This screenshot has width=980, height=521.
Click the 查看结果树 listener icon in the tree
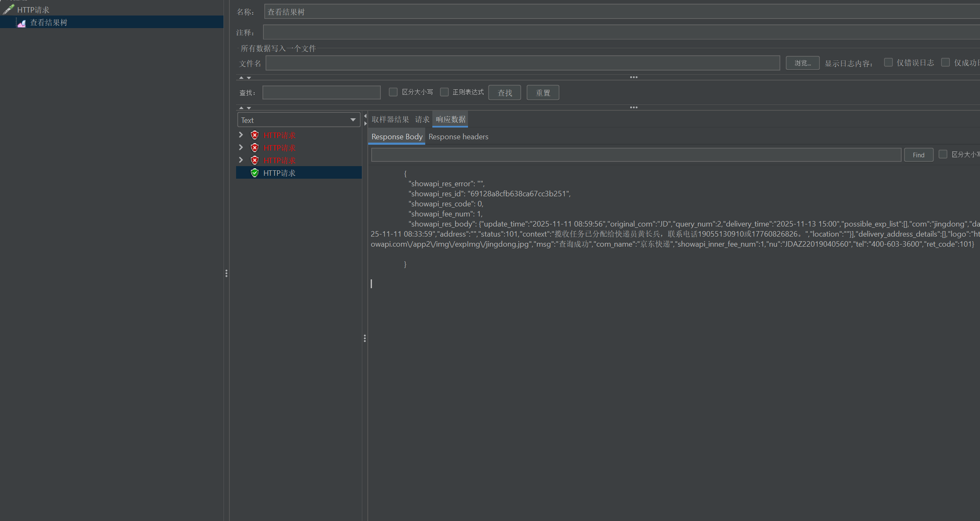point(21,23)
